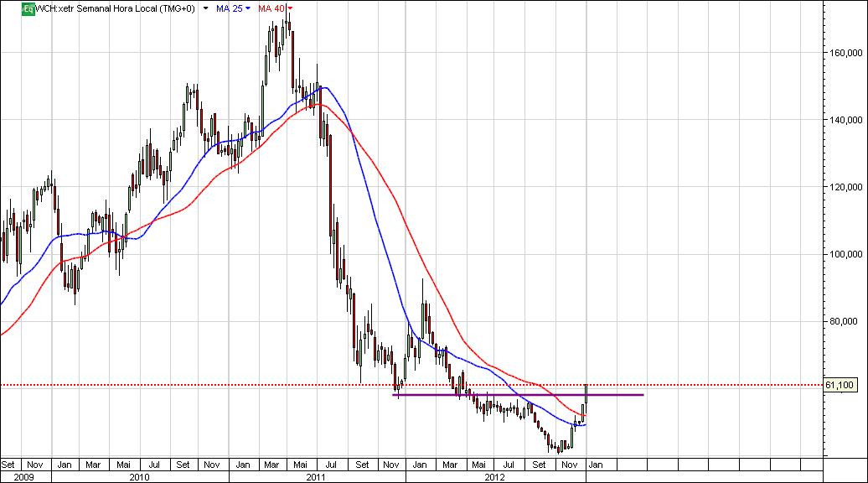Click the 2012 year label
The image size is (868, 483).
tap(494, 477)
